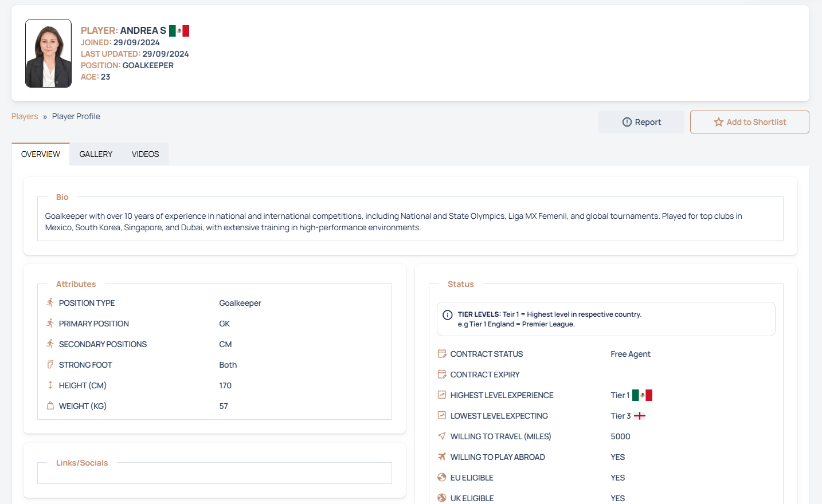Add player to shortlist
822x504 pixels.
point(750,122)
